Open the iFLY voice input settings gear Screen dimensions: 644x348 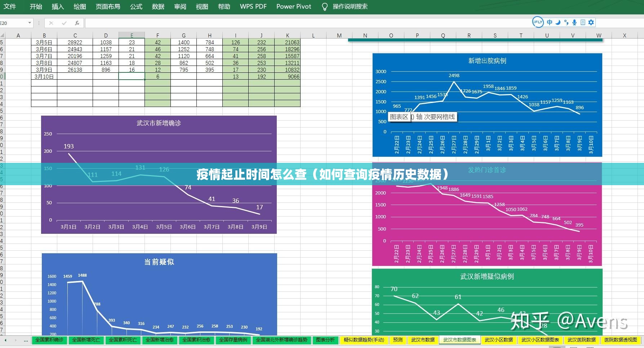591,22
